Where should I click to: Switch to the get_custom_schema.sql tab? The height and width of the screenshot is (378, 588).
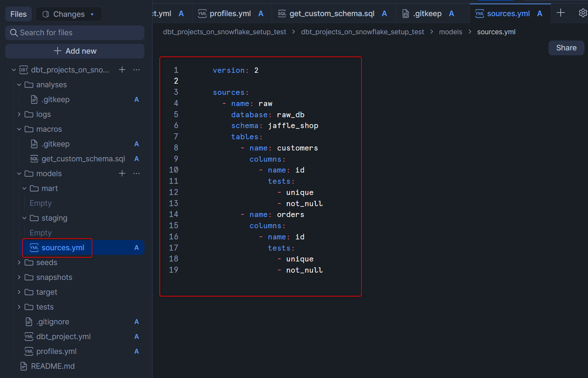(x=332, y=13)
